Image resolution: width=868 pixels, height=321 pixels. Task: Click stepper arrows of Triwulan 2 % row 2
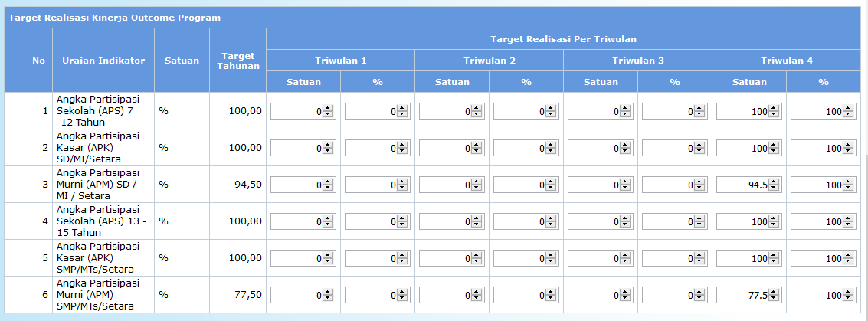pos(551,149)
